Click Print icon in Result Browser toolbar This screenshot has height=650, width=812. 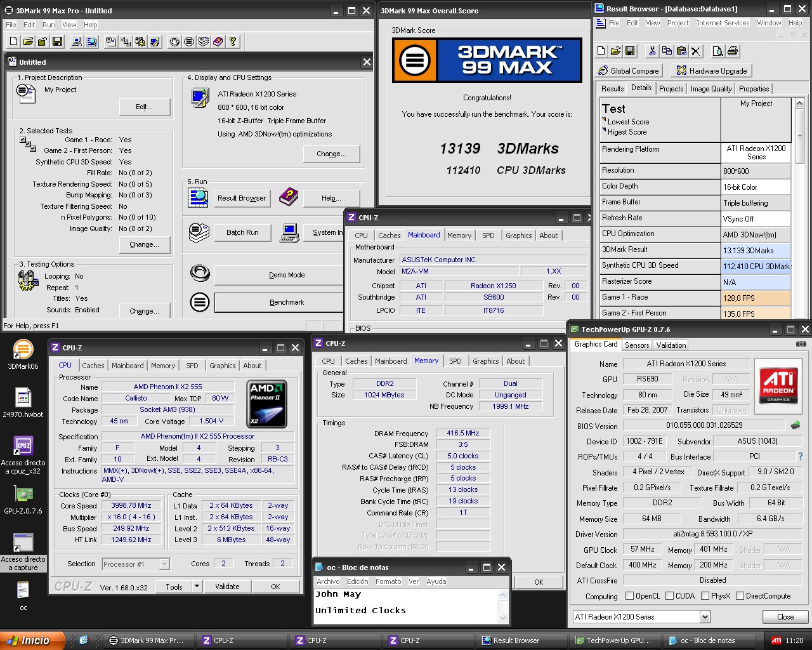click(x=733, y=51)
